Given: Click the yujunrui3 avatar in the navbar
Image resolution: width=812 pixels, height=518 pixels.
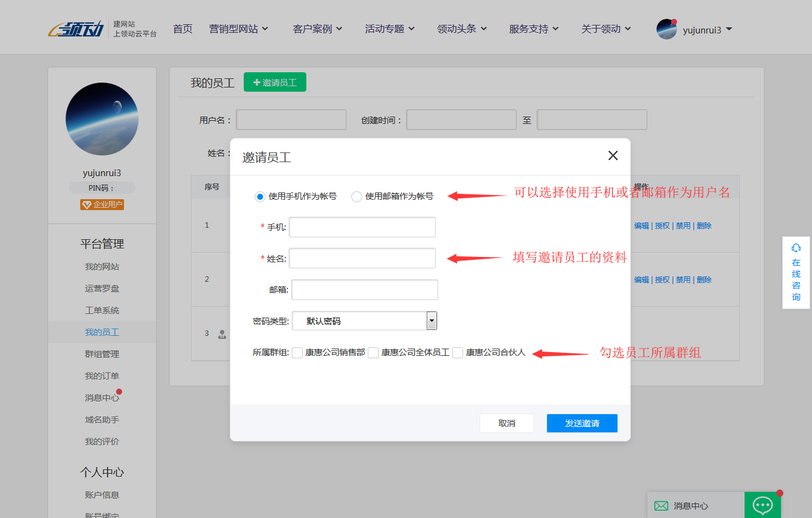Looking at the screenshot, I should (x=667, y=28).
